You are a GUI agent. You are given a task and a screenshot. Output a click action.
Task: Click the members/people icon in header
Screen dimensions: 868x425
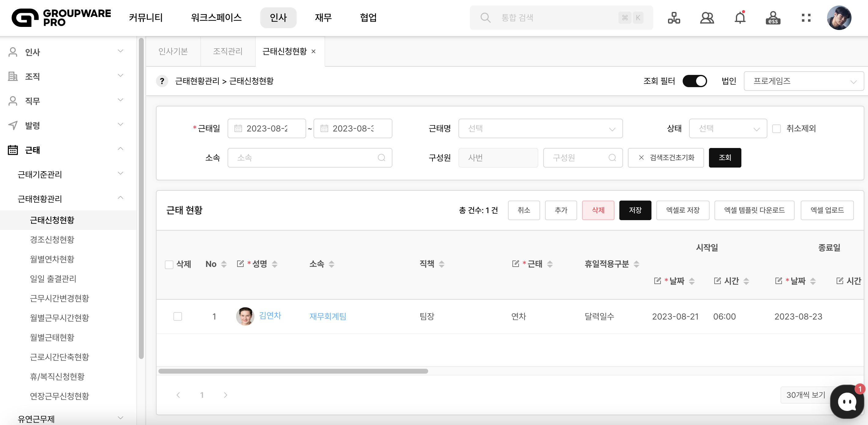click(707, 17)
